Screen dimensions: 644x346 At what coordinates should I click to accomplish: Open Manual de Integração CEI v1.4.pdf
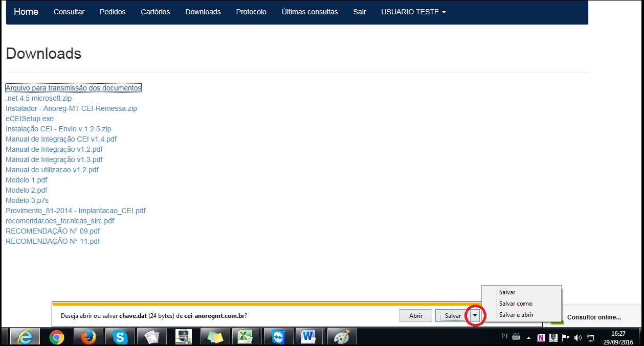pyautogui.click(x=61, y=139)
